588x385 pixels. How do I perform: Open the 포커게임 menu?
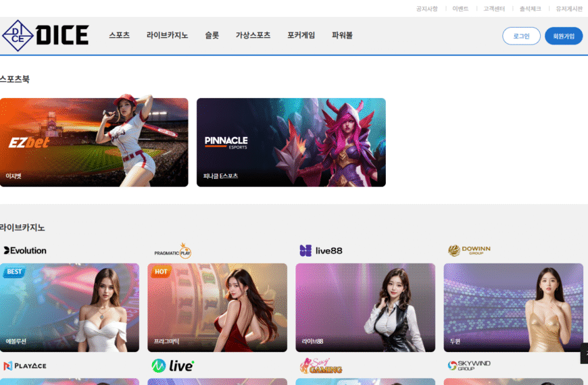[x=301, y=35]
